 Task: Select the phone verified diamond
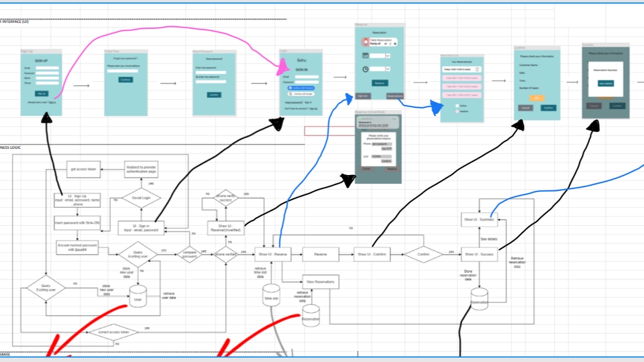[226, 255]
